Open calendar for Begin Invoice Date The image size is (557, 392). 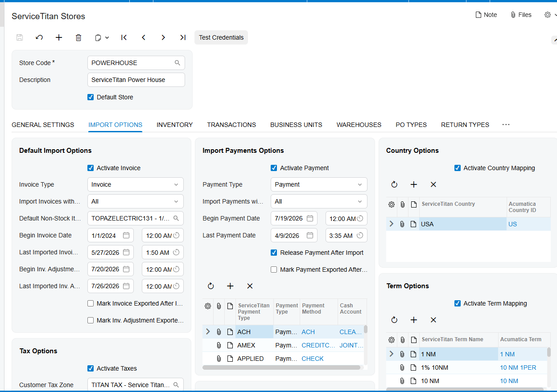point(126,235)
